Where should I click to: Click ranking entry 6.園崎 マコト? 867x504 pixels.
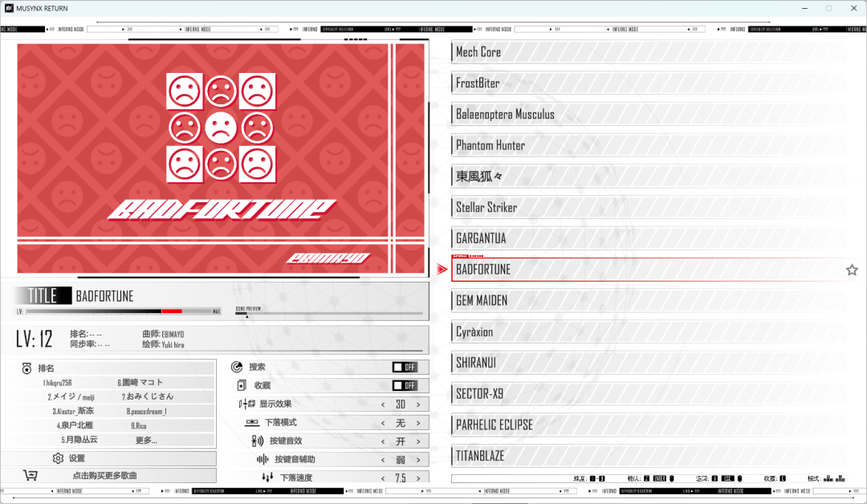140,383
